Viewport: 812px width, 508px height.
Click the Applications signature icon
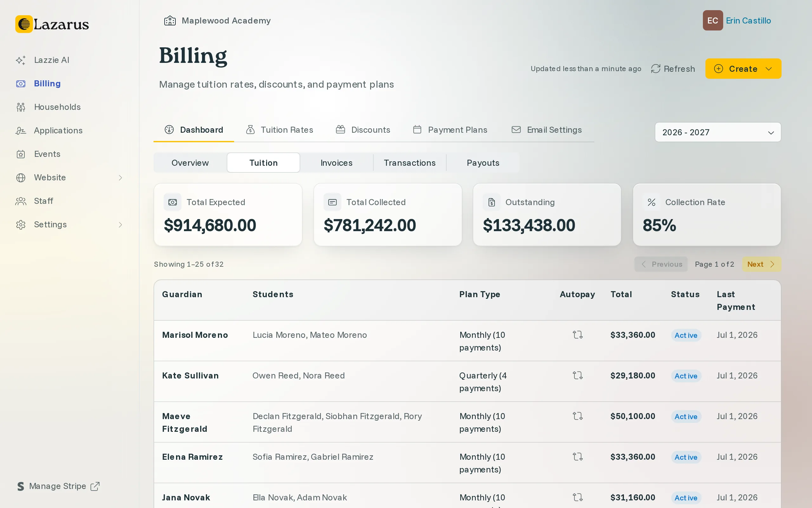21,131
